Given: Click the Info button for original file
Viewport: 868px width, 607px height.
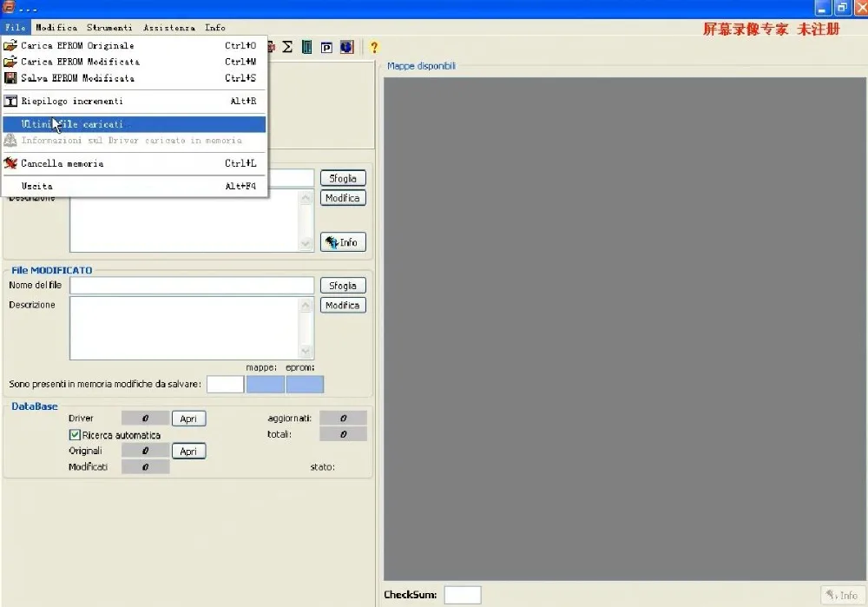Looking at the screenshot, I should (x=343, y=242).
